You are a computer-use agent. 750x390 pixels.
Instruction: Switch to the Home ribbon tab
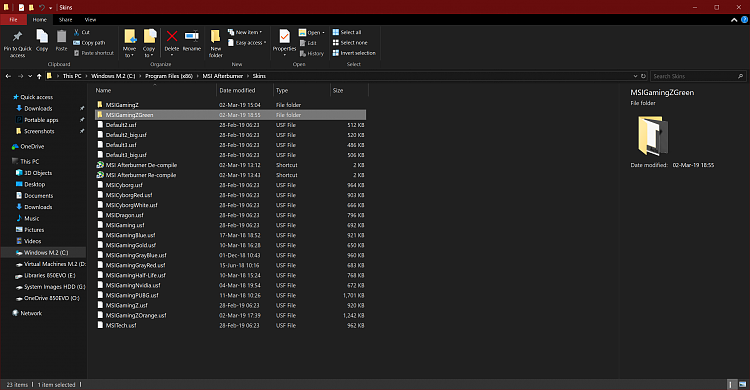[39, 20]
